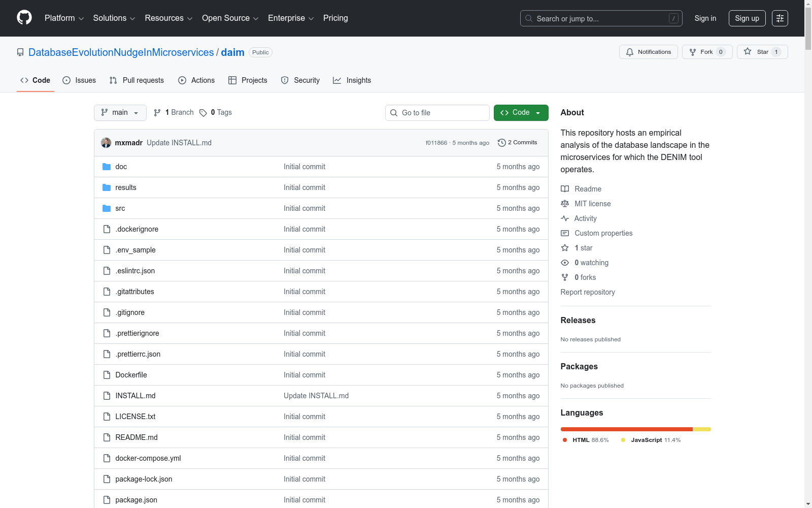The width and height of the screenshot is (812, 508).
Task: Switch to the Issues tab
Action: click(x=79, y=80)
